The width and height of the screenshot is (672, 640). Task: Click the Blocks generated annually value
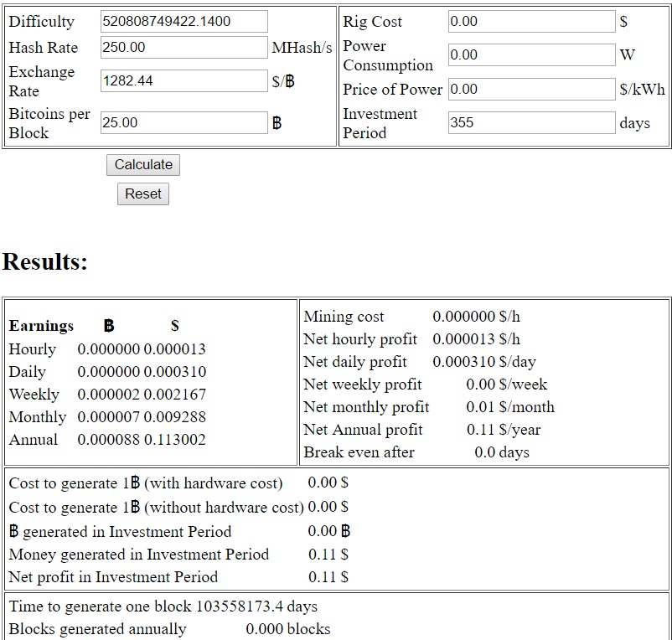[x=287, y=629]
